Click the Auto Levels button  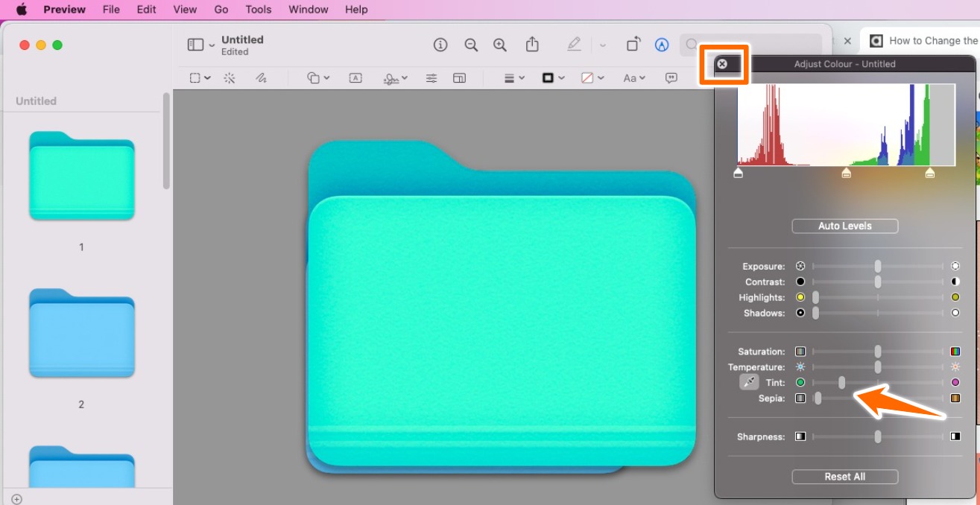(x=845, y=226)
